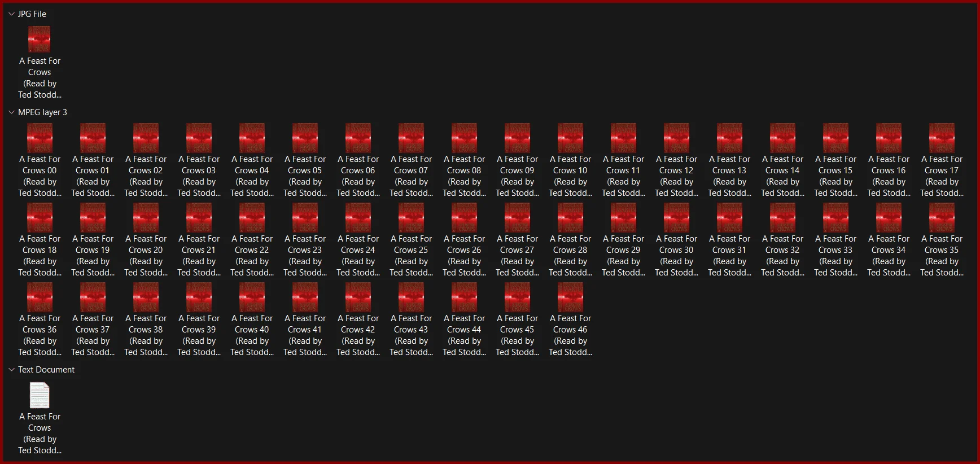Image resolution: width=980 pixels, height=464 pixels.
Task: Click file name A Feast For Crows 16
Action: click(x=889, y=176)
